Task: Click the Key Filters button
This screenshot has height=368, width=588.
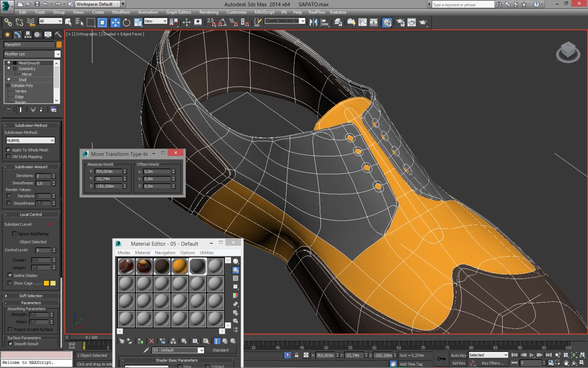Action: click(x=492, y=363)
